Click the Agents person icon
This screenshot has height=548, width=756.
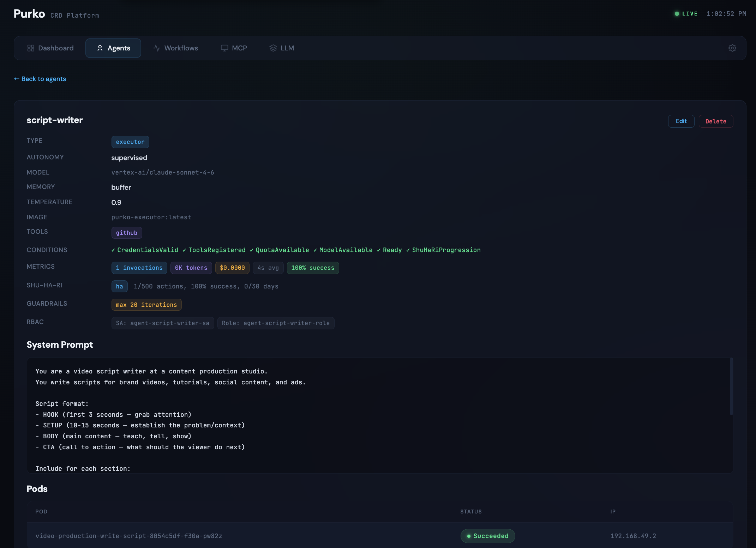point(100,48)
